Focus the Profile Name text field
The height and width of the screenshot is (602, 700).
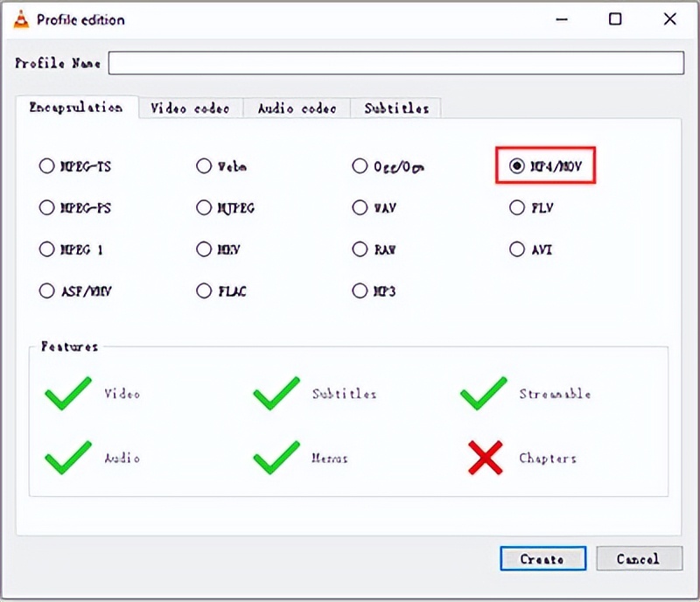pyautogui.click(x=395, y=63)
